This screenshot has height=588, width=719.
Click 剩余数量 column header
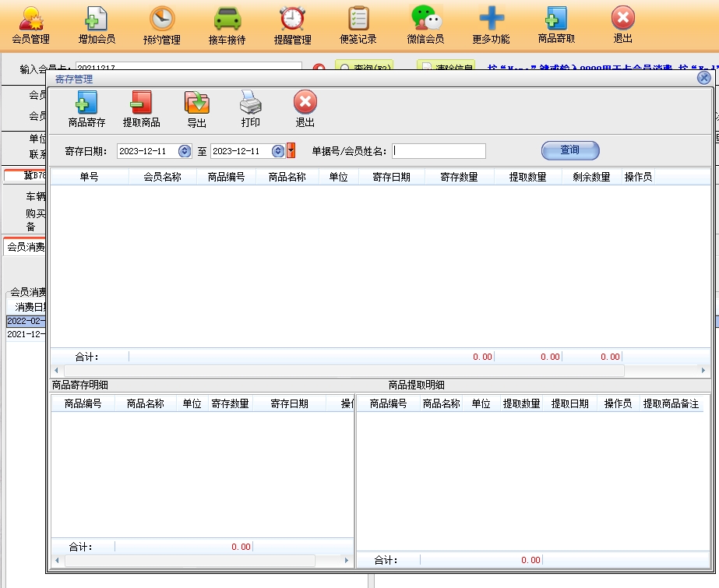pyautogui.click(x=591, y=177)
